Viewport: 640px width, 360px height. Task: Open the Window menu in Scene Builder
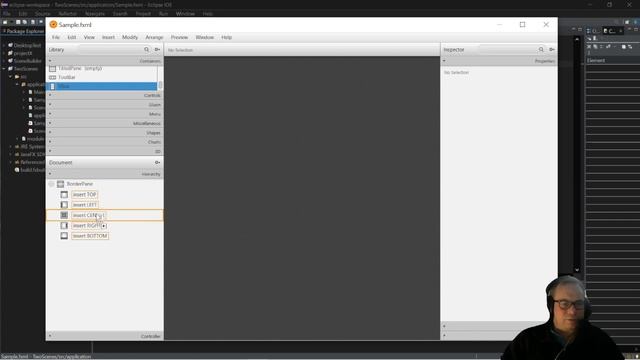[204, 37]
